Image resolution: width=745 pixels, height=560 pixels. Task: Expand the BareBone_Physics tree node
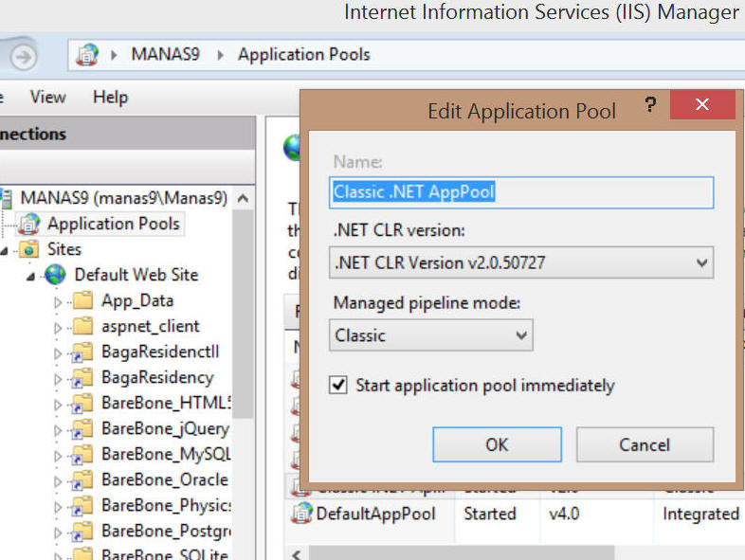(x=58, y=507)
